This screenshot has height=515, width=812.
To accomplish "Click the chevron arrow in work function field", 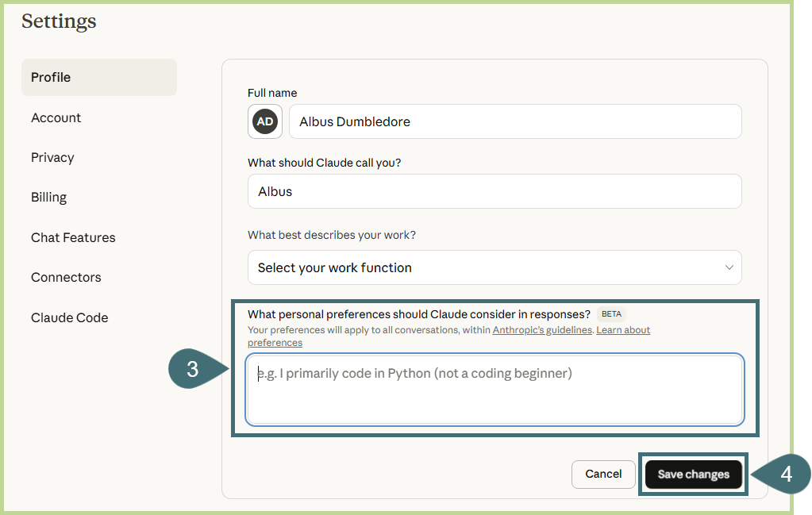I will [x=729, y=267].
